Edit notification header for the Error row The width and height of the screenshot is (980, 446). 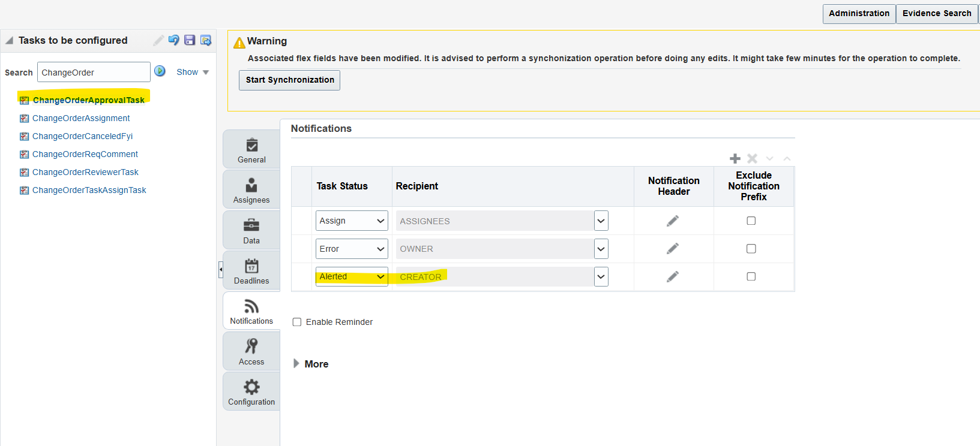coord(673,249)
